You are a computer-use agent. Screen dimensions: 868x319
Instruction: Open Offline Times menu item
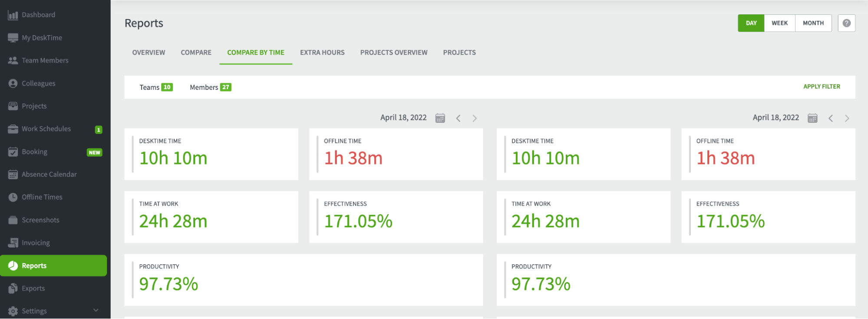point(42,197)
